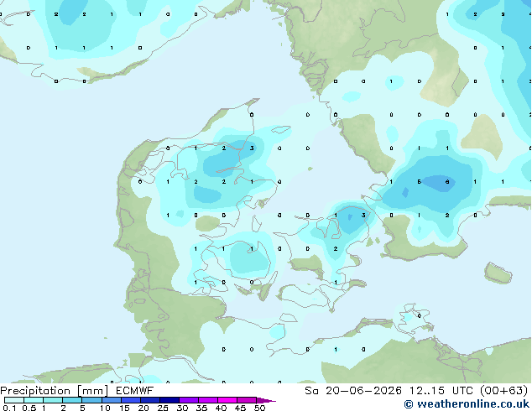Viewport: 532px width, 411px height.
Task: Click the '0.1' legend value
Action: point(9,408)
